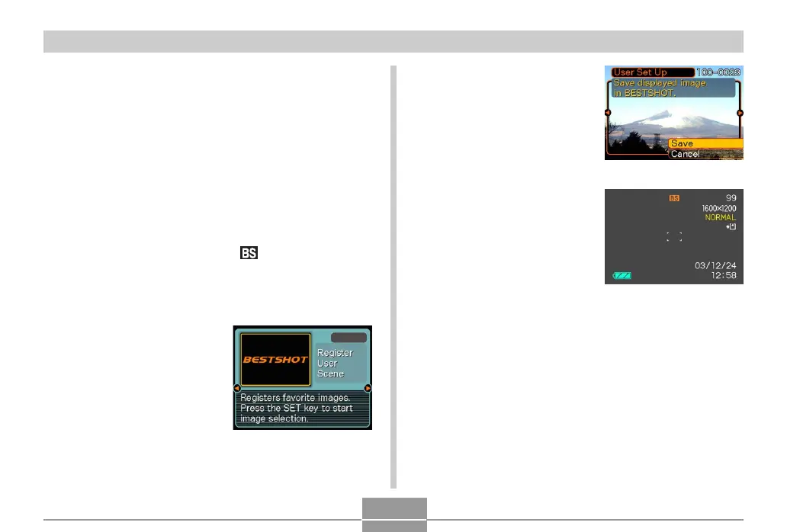Click the black BS mode icon

pyautogui.click(x=249, y=253)
